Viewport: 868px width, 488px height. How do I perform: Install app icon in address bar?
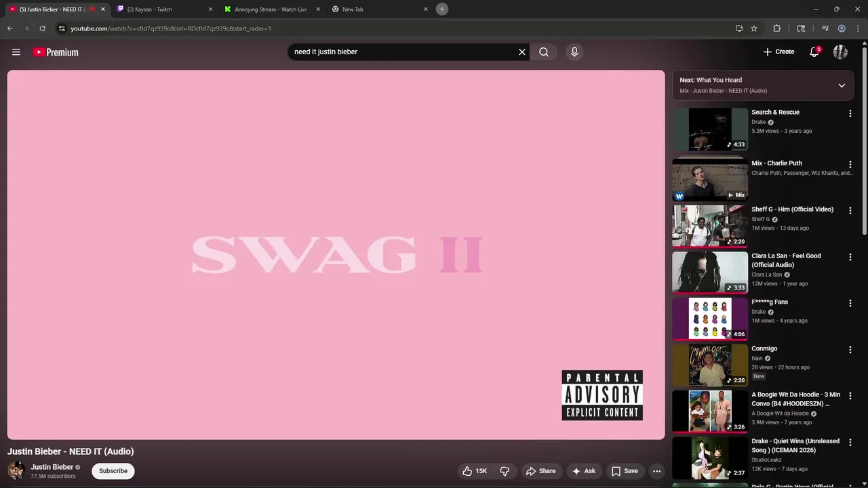point(739,28)
